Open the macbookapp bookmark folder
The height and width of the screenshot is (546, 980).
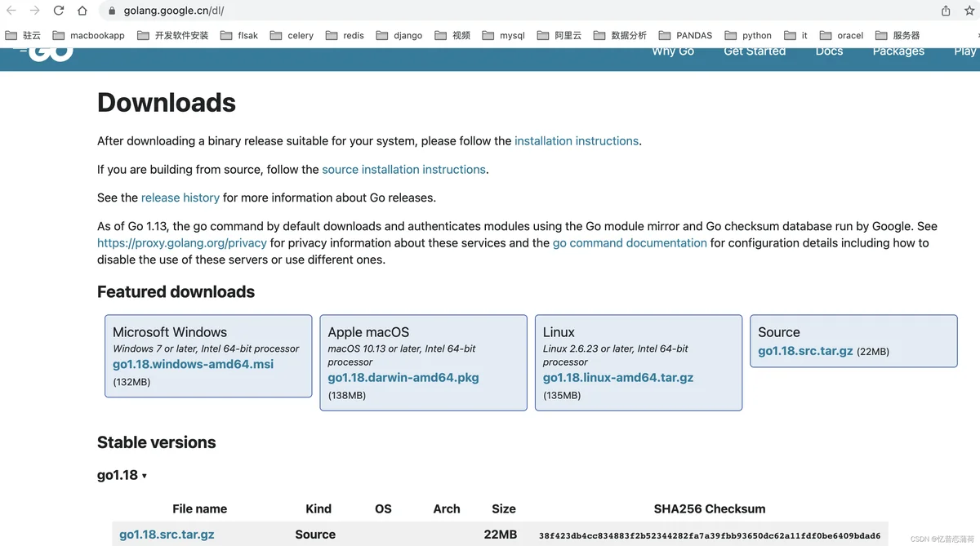pyautogui.click(x=89, y=35)
